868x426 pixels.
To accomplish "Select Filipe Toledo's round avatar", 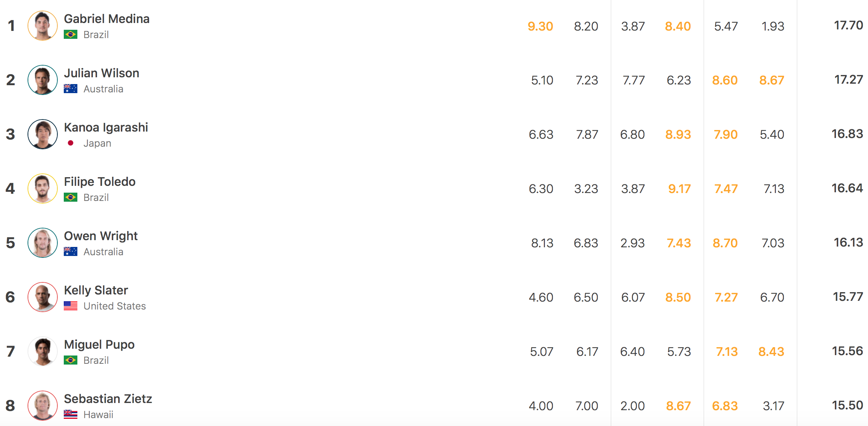I will point(43,188).
